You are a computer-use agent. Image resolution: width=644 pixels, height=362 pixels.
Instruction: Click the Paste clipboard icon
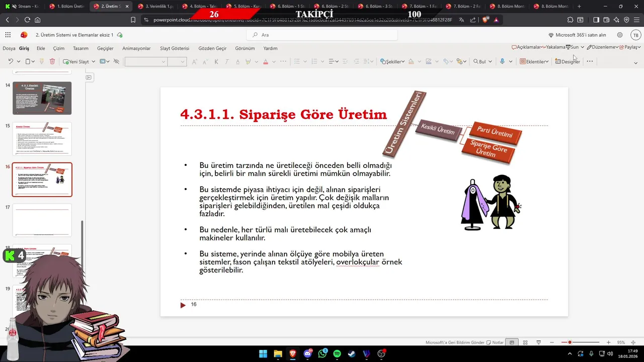coord(28,61)
